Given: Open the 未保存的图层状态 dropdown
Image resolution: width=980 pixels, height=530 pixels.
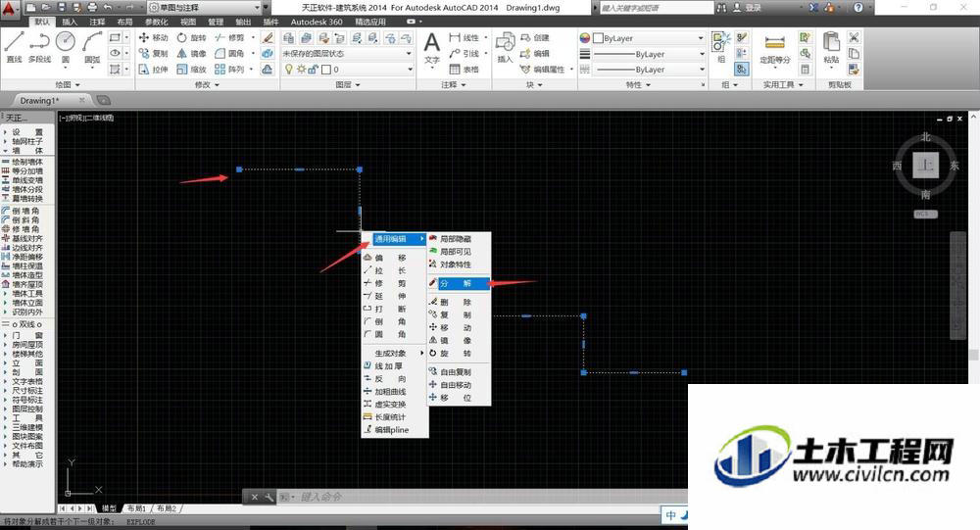Looking at the screenshot, I should [x=347, y=53].
